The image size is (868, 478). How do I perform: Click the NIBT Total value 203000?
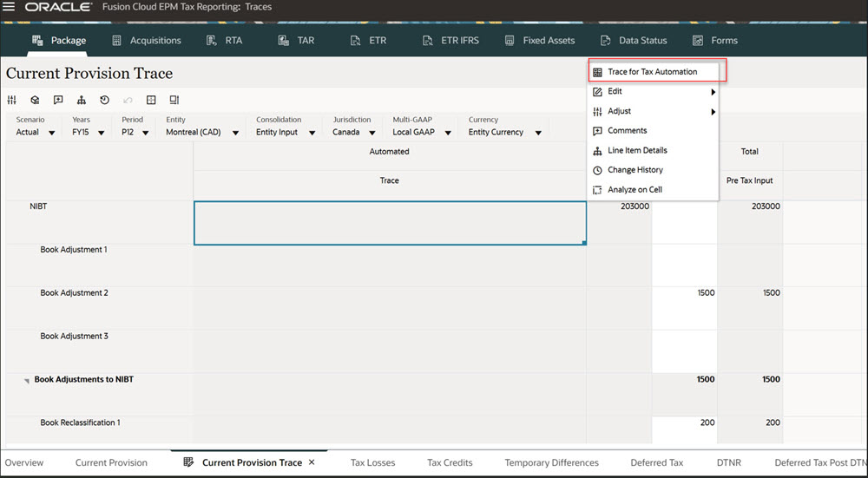click(766, 206)
